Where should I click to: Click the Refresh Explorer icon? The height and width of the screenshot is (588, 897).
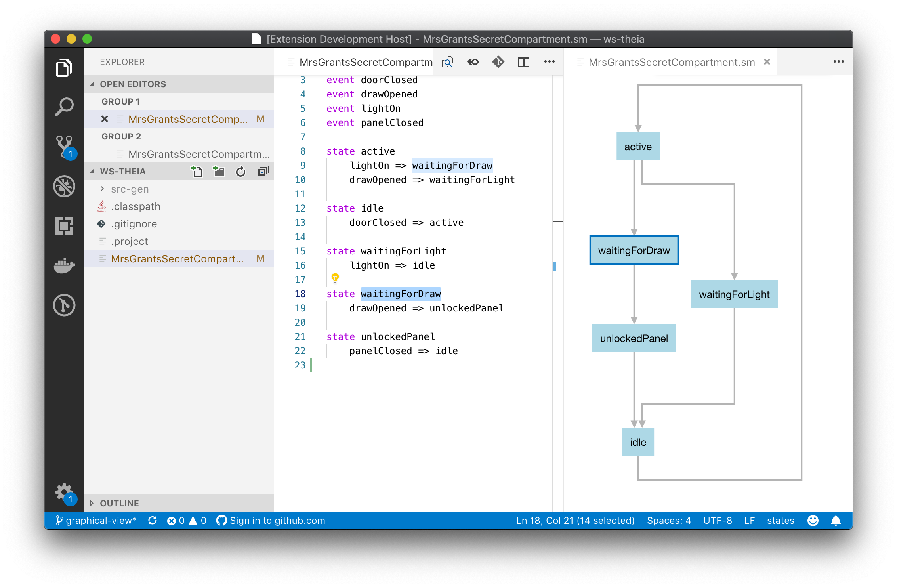point(240,171)
